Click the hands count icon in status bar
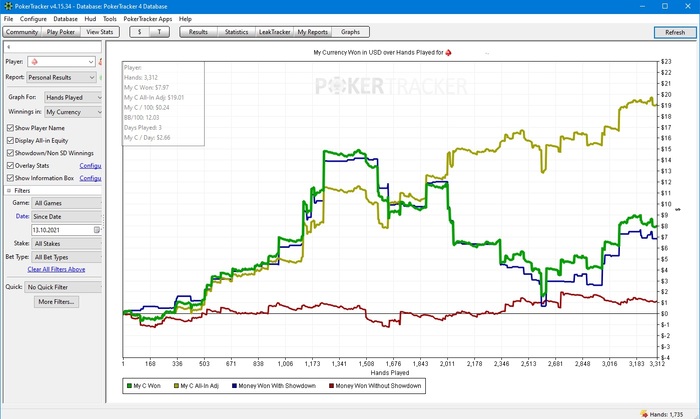This screenshot has height=419, width=700. pos(644,414)
